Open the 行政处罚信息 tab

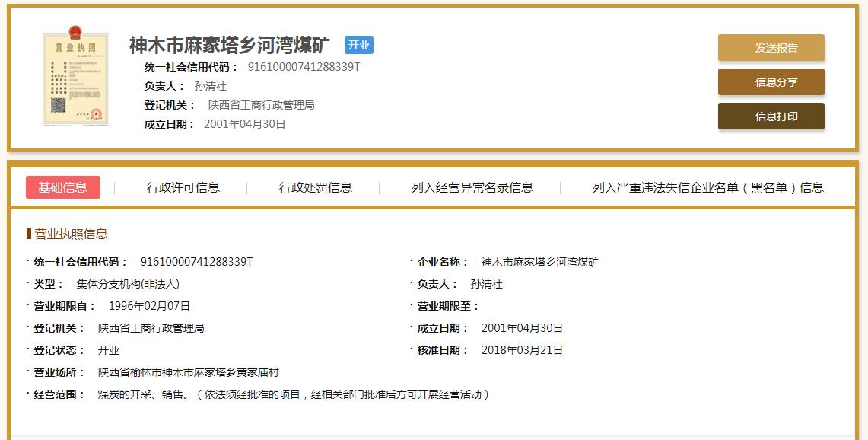pyautogui.click(x=315, y=187)
